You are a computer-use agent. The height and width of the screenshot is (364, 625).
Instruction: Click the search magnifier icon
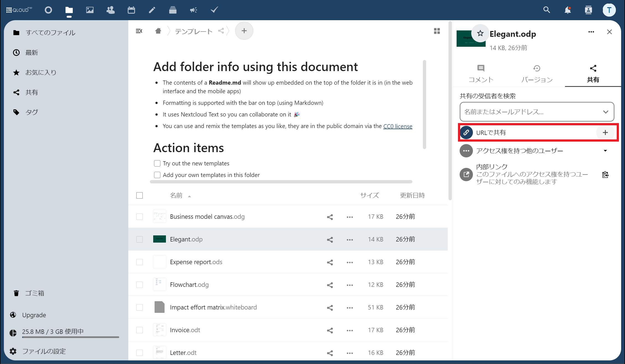(x=546, y=10)
